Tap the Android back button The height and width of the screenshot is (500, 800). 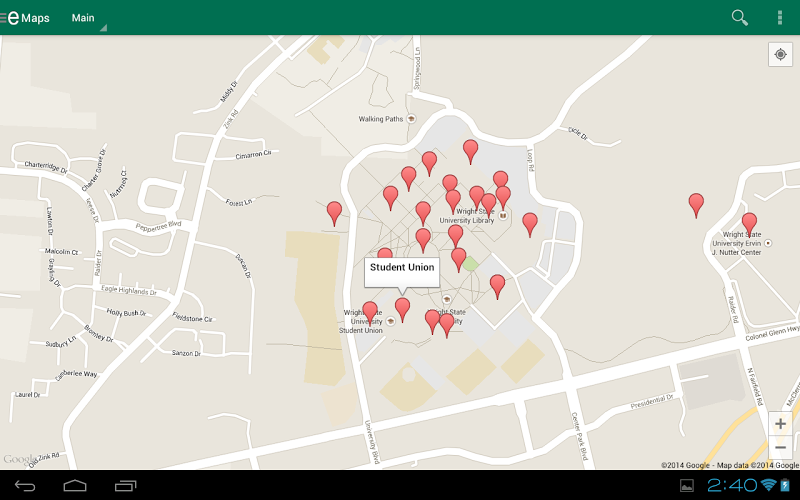[x=24, y=485]
